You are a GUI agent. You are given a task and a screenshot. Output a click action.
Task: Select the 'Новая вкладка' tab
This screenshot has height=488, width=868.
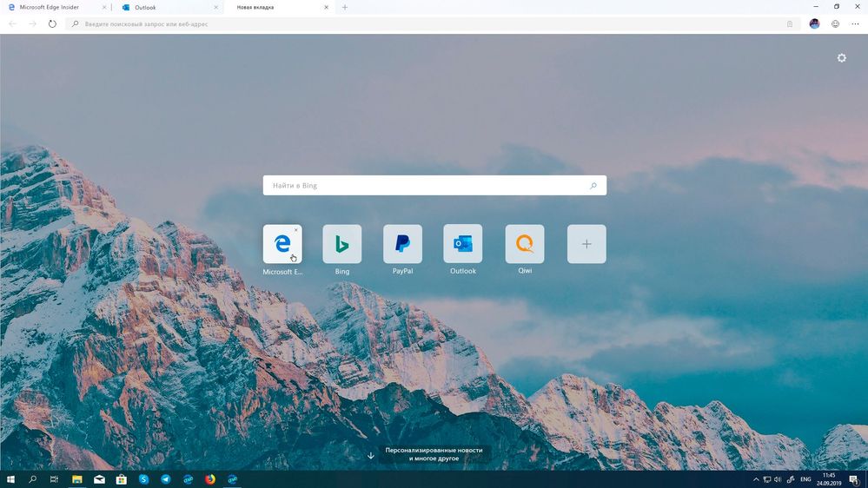point(280,7)
